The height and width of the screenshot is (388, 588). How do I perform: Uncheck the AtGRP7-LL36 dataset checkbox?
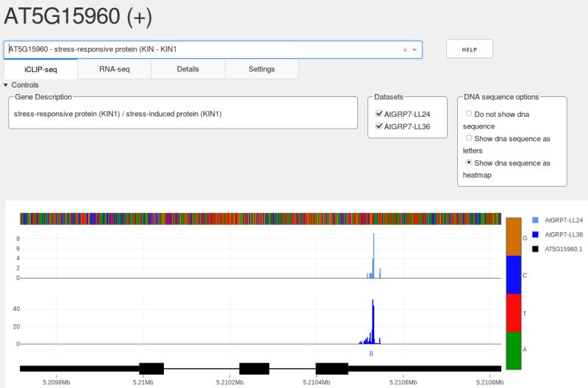click(x=379, y=126)
